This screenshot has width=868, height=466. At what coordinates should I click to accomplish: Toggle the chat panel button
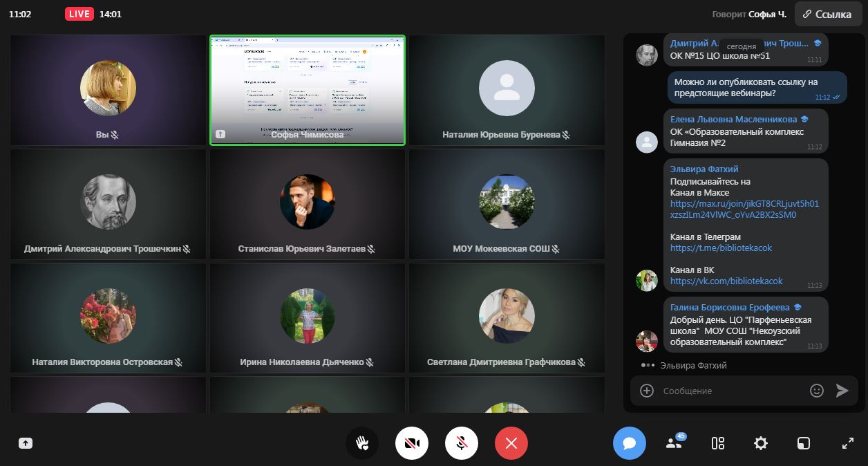[x=630, y=443]
